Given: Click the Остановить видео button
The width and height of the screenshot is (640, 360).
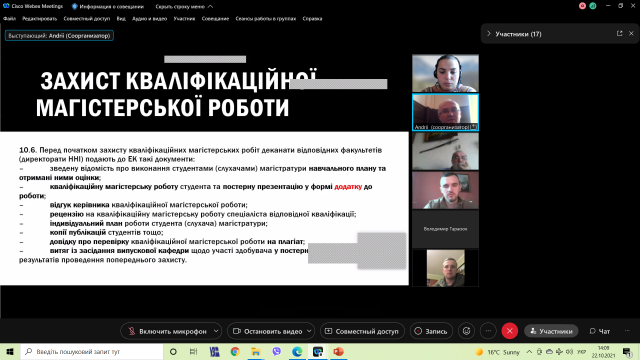Looking at the screenshot, I should [267, 331].
